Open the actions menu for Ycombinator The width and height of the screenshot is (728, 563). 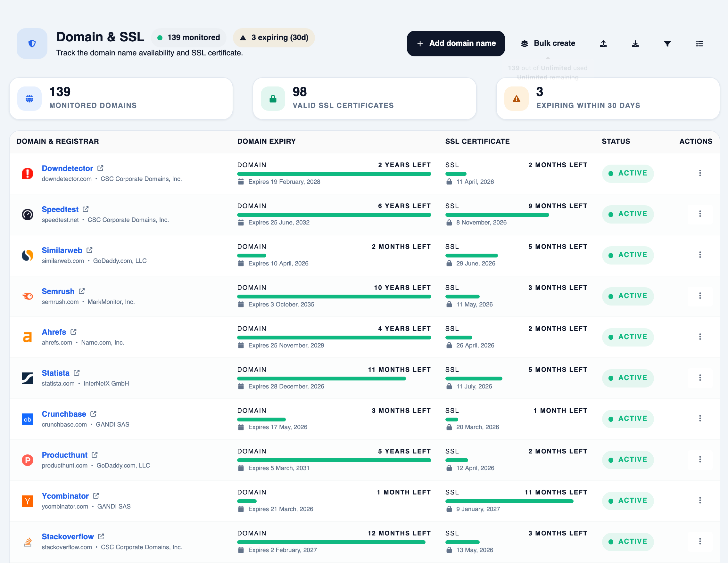tap(700, 500)
